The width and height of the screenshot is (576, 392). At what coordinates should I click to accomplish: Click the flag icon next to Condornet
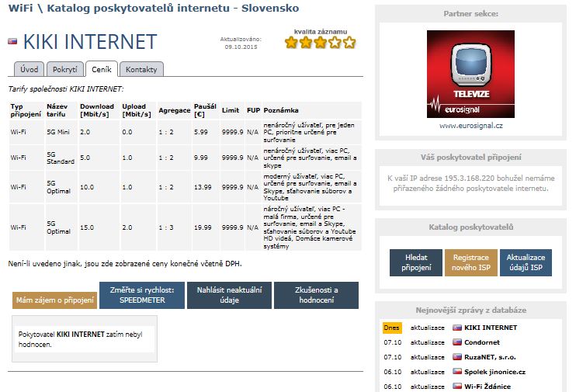point(457,342)
